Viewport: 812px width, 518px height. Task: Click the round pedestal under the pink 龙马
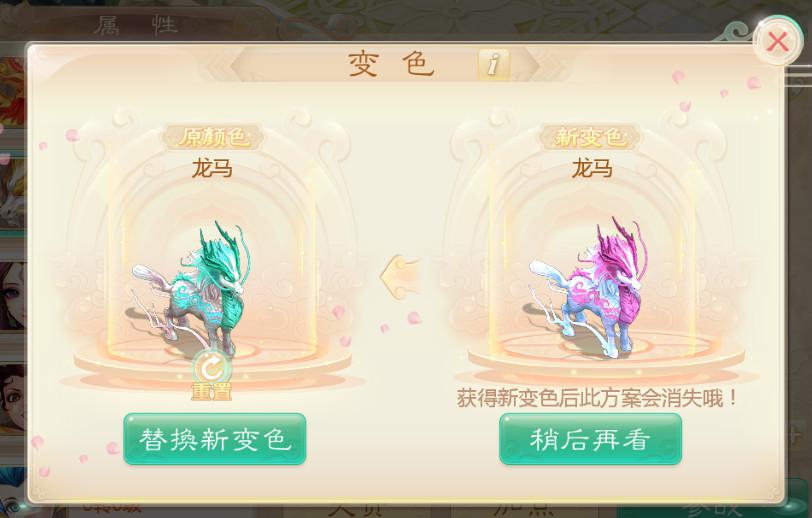(606, 357)
